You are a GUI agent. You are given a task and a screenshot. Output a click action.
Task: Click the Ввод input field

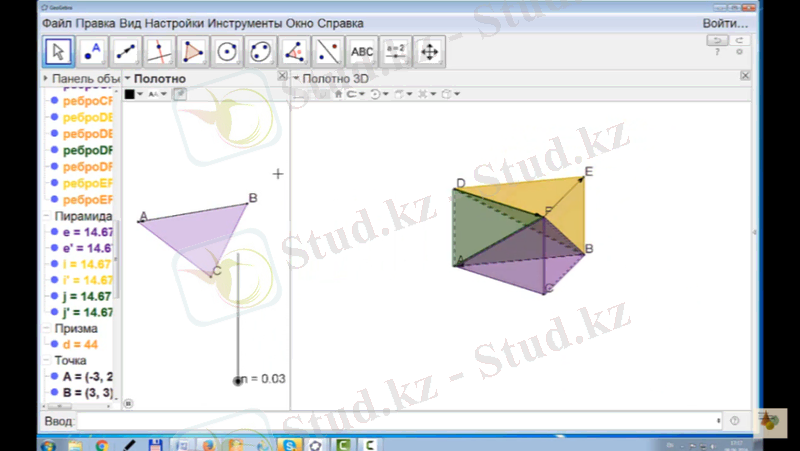pos(400,422)
